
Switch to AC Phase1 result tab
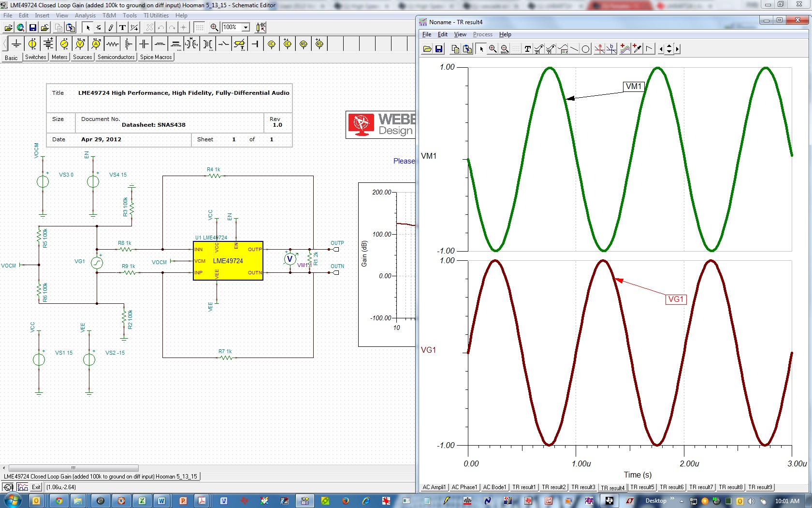464,487
